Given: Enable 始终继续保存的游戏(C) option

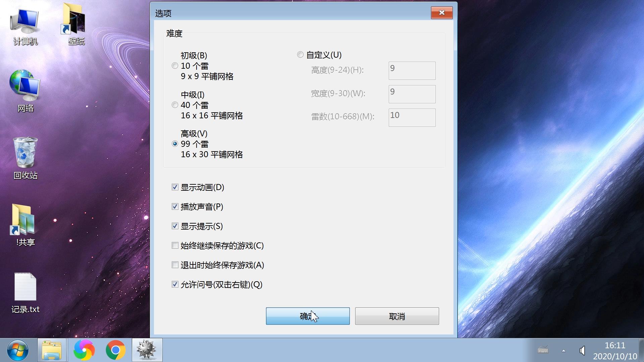Looking at the screenshot, I should pyautogui.click(x=175, y=245).
